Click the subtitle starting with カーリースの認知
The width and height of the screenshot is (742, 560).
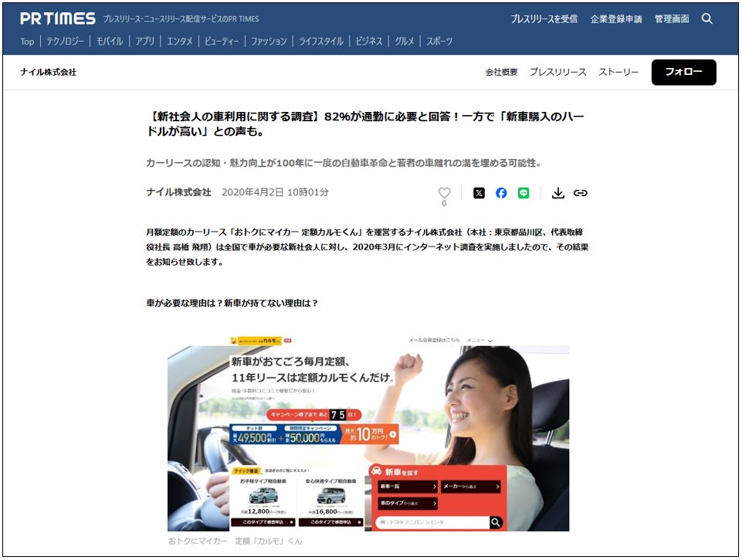[x=344, y=163]
